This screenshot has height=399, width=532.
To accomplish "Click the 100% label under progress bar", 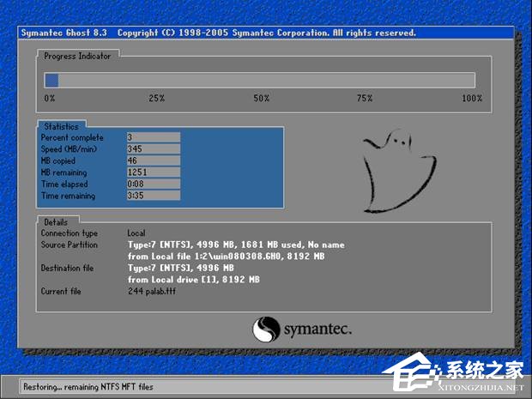I will pyautogui.click(x=471, y=99).
